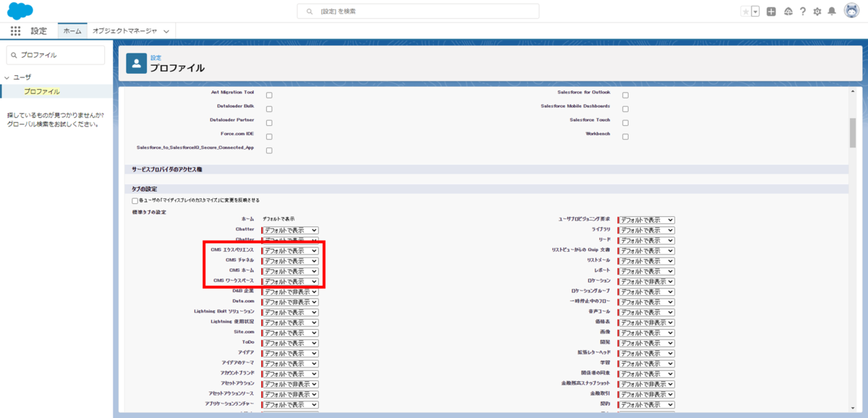Open the ロケーショングループ visibility dropdown

click(x=646, y=291)
